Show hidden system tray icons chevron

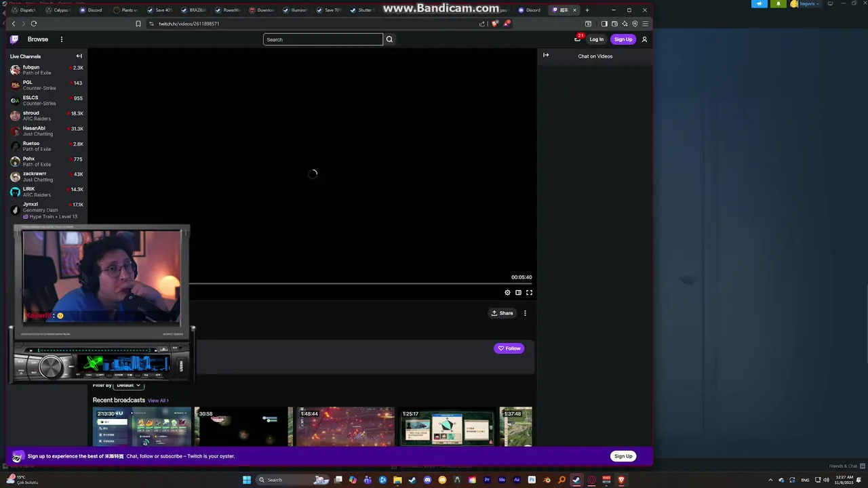pos(770,480)
